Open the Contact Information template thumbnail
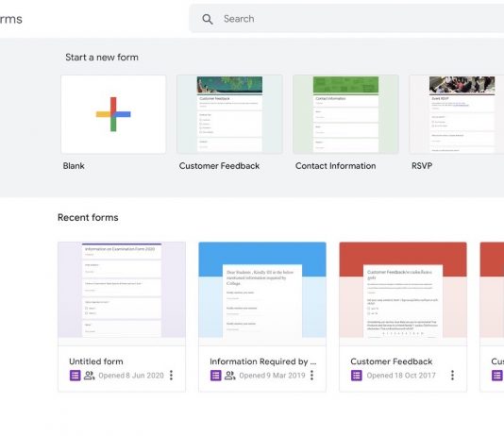This screenshot has height=436, width=504. [x=345, y=114]
